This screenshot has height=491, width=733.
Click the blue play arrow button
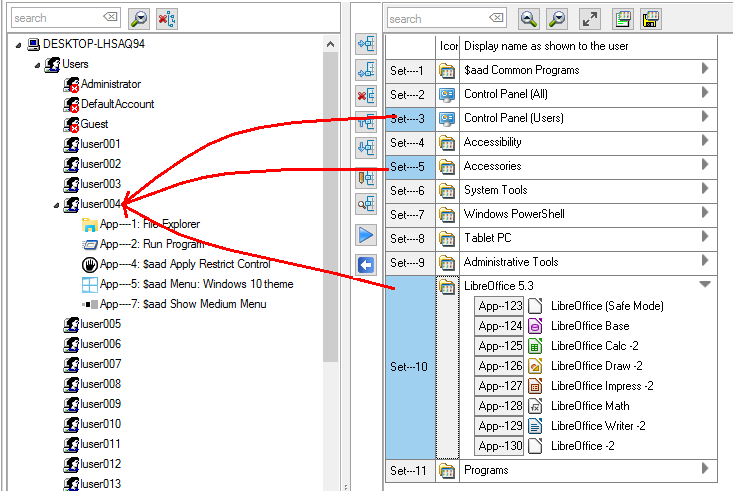pos(366,236)
